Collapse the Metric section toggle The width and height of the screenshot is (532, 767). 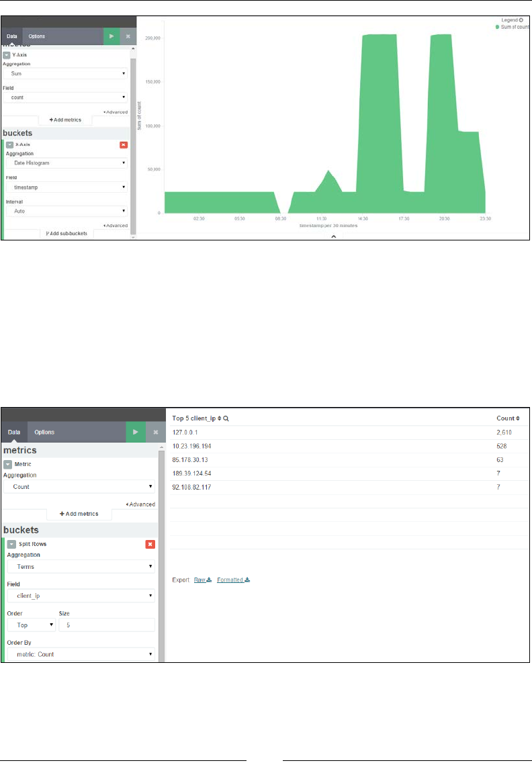[x=8, y=464]
